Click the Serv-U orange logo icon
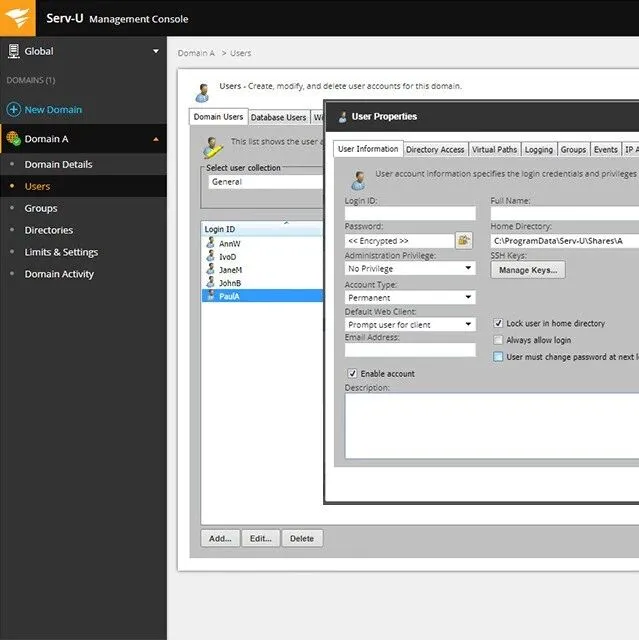The height and width of the screenshot is (640, 639). [x=18, y=18]
